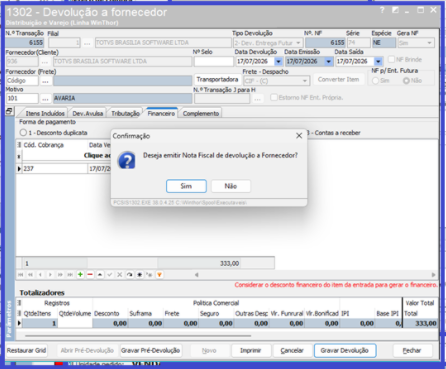
Task: Click the column selector icon beside Cód. Cobrança
Action: 19,145
